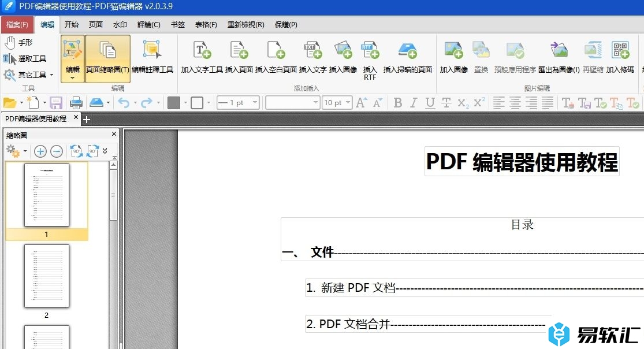
Task: Redo the last action
Action: pos(147,102)
